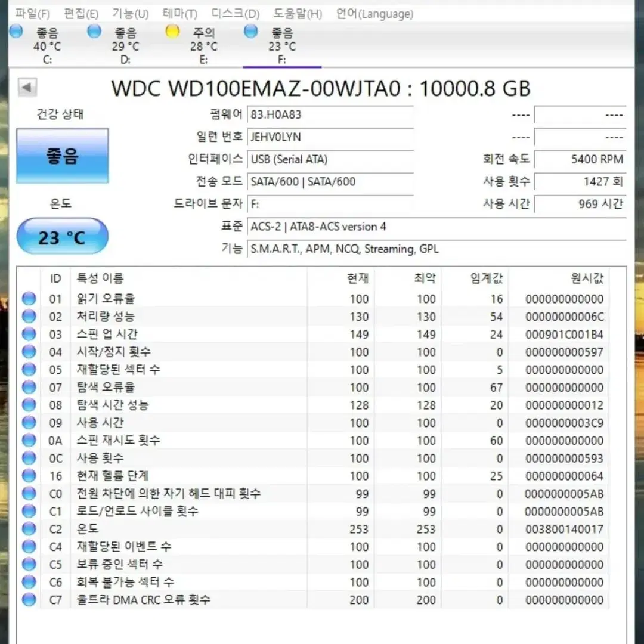Open the 디스크(D) menu
644x644 pixels.
point(236,14)
